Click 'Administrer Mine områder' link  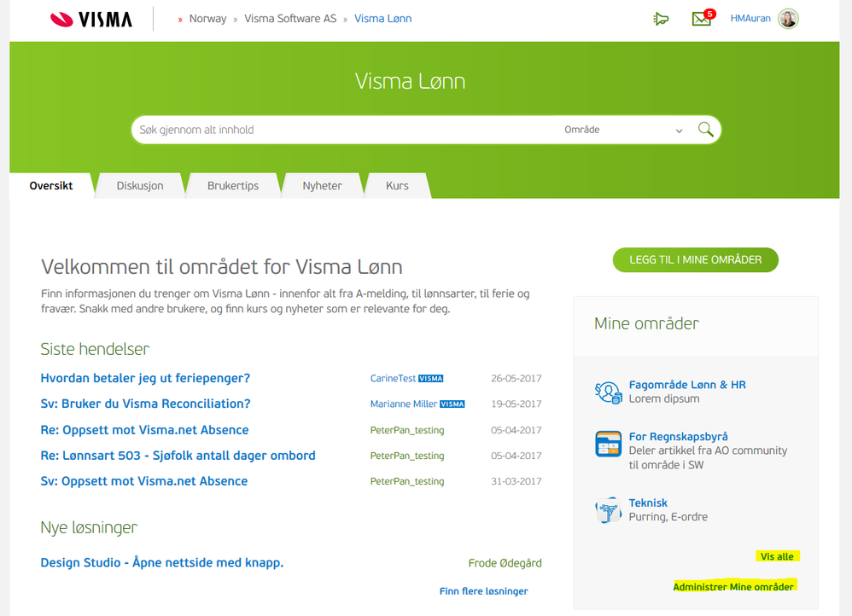coord(733,587)
